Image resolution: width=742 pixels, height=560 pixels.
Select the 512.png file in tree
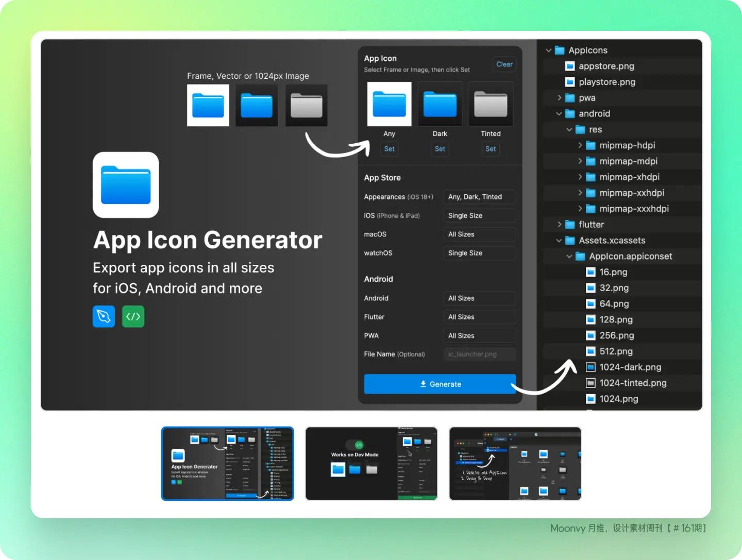616,351
